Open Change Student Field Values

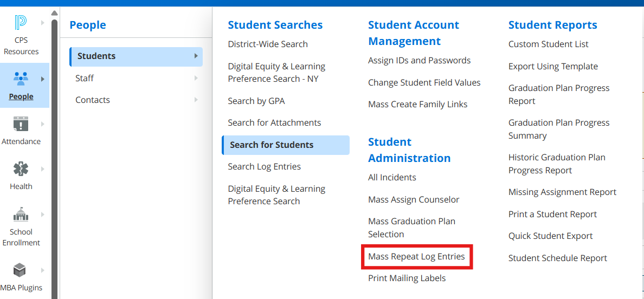(424, 82)
